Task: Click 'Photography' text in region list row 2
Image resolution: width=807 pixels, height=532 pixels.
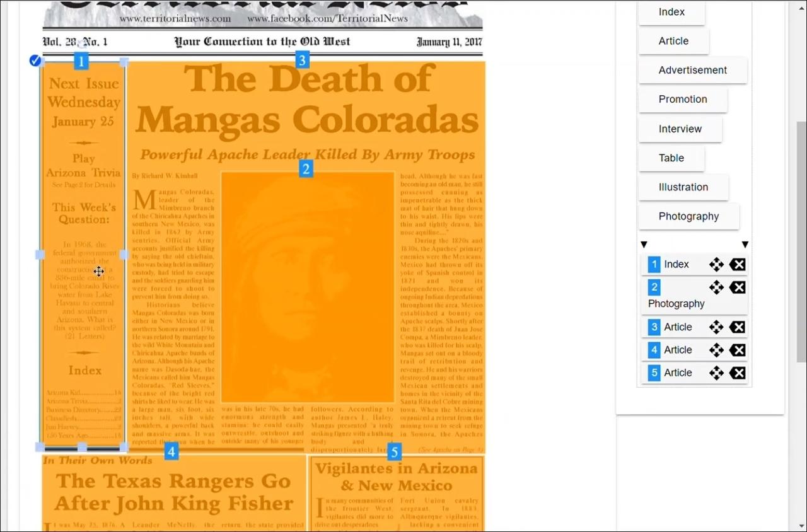Action: 676,303
